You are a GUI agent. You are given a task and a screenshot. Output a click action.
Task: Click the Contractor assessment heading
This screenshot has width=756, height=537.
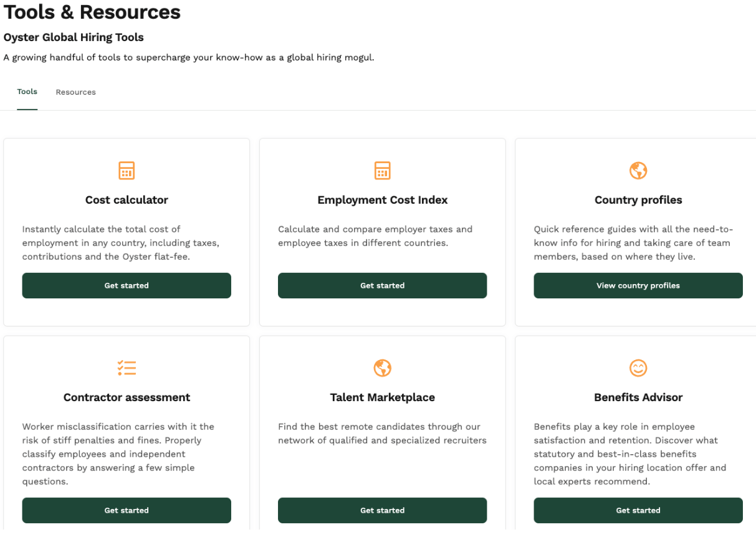(127, 397)
